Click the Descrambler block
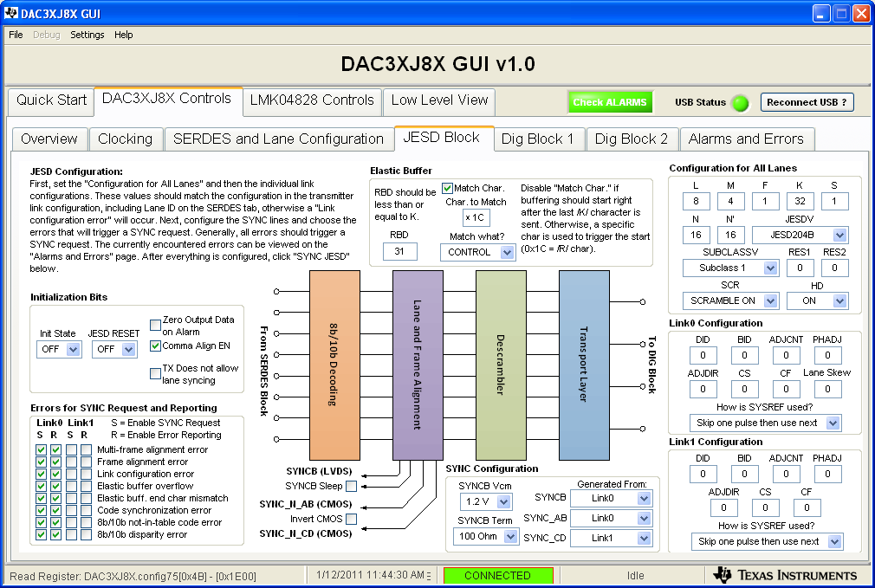875x588 pixels. (x=501, y=365)
